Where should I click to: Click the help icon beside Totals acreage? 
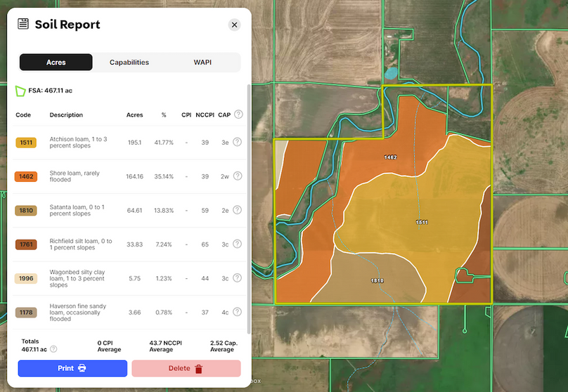53,349
